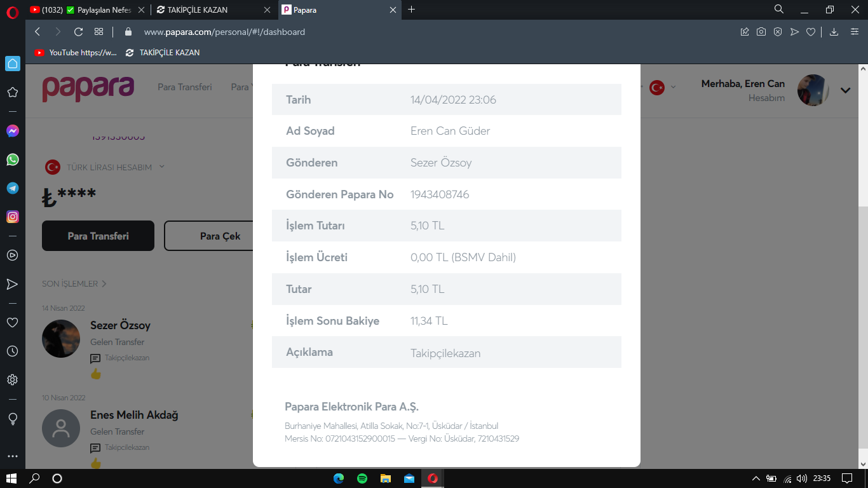Open Opera home sidebar icon

13,64
